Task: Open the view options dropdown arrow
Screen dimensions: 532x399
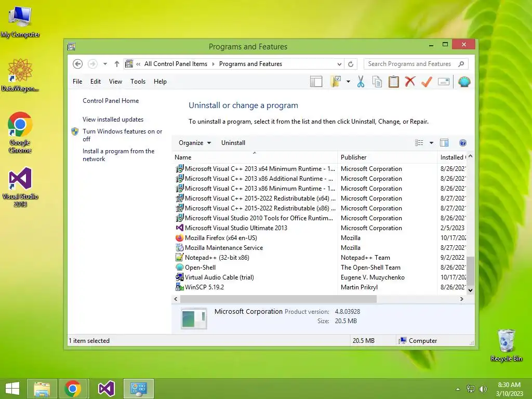Action: coord(431,143)
